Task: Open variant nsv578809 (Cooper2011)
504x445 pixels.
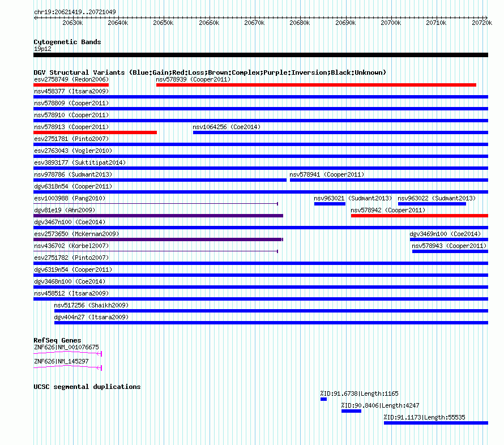Action: 71,103
